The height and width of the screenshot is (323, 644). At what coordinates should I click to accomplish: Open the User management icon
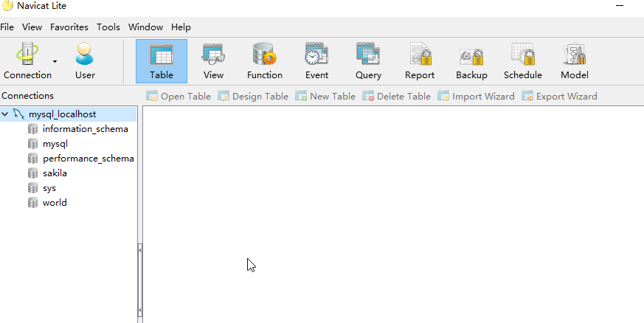pyautogui.click(x=85, y=60)
